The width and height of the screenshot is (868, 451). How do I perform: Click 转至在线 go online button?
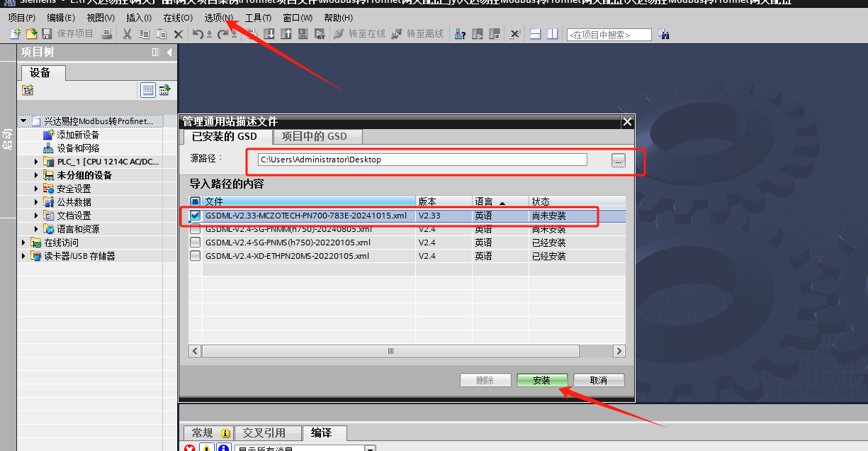point(359,34)
